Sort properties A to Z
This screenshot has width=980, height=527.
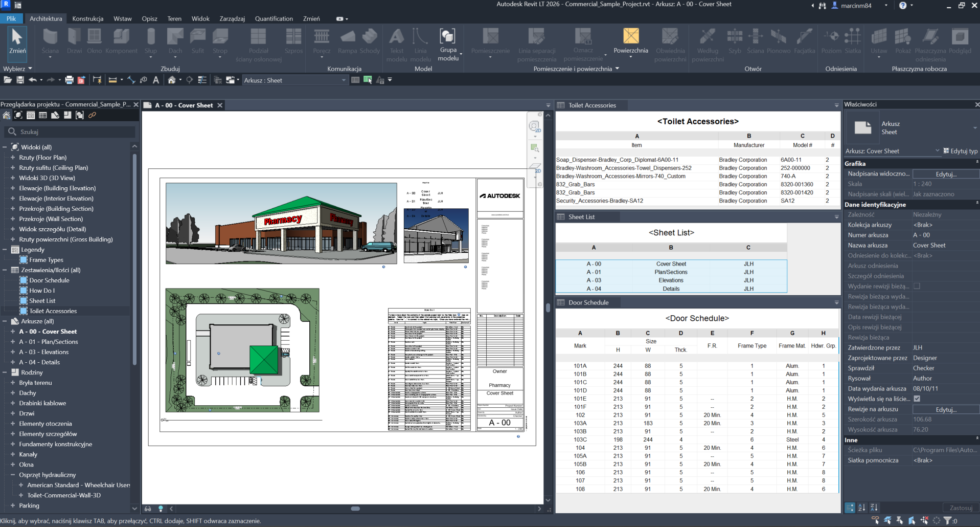point(862,508)
